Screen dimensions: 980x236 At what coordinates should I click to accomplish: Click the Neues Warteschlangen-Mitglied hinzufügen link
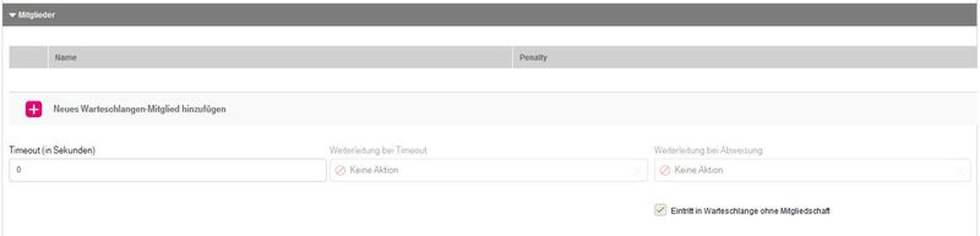(140, 109)
